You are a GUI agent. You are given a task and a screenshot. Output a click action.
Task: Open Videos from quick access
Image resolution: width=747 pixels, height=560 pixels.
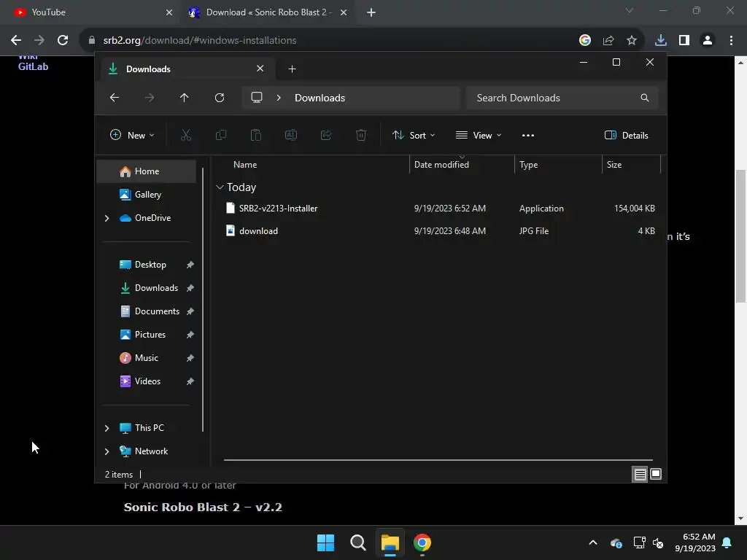[146, 381]
